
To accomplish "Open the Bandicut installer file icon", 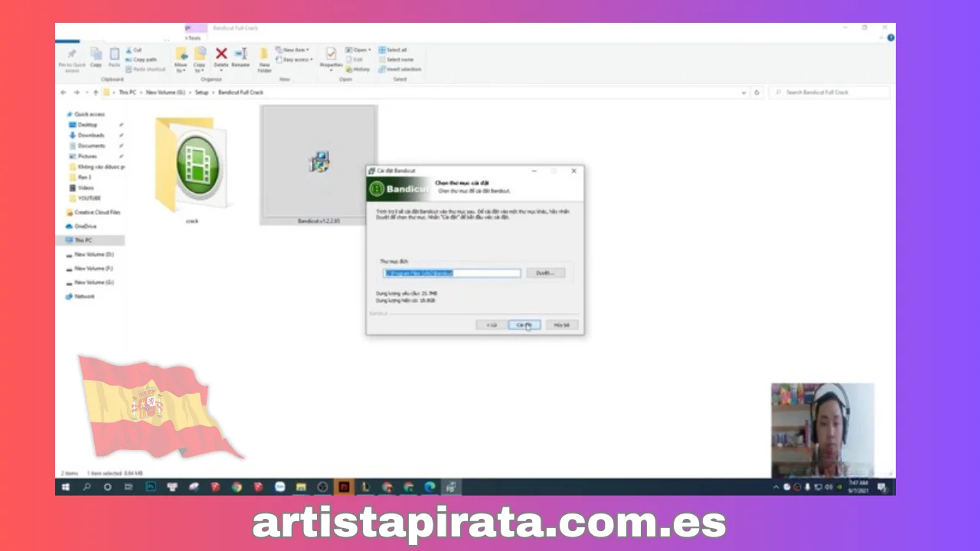I will tap(318, 161).
